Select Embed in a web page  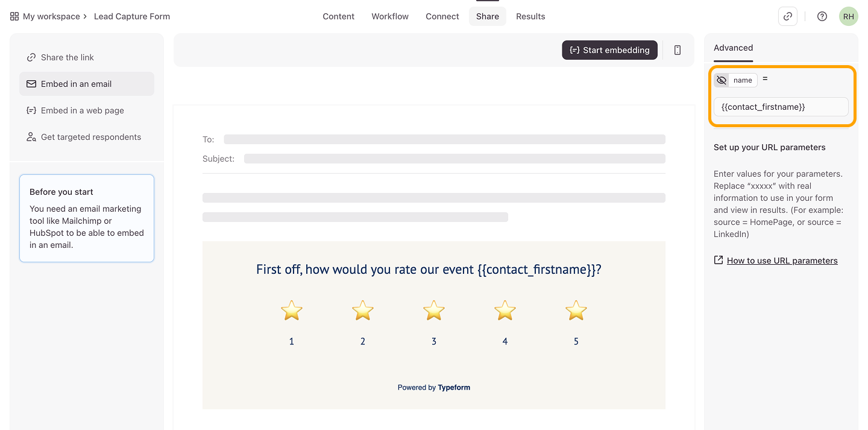(87, 110)
